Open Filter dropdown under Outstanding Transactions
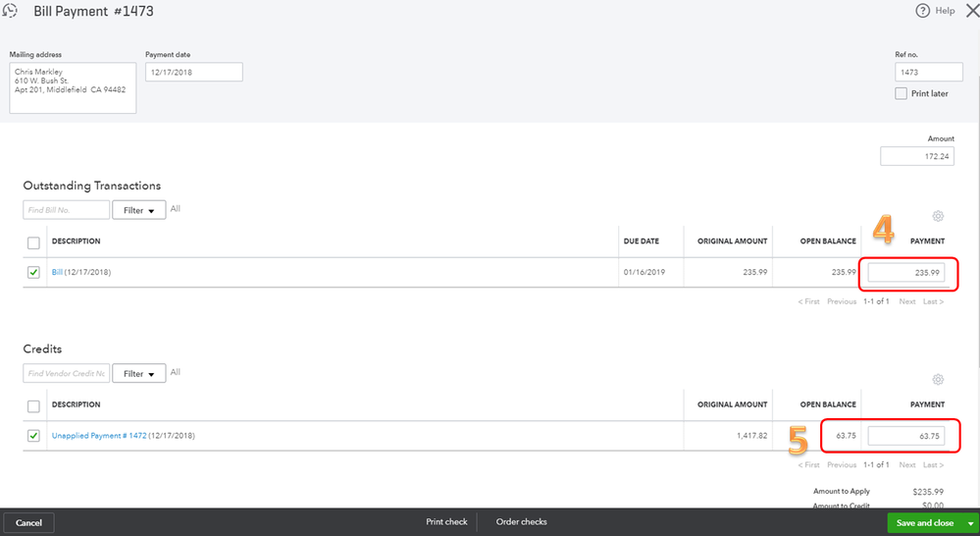 coord(138,210)
